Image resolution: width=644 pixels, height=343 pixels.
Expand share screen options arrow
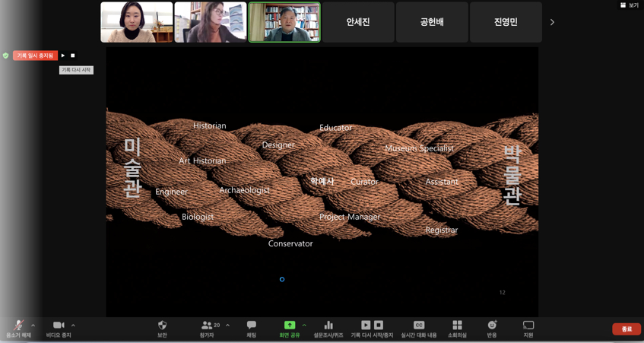[304, 326]
